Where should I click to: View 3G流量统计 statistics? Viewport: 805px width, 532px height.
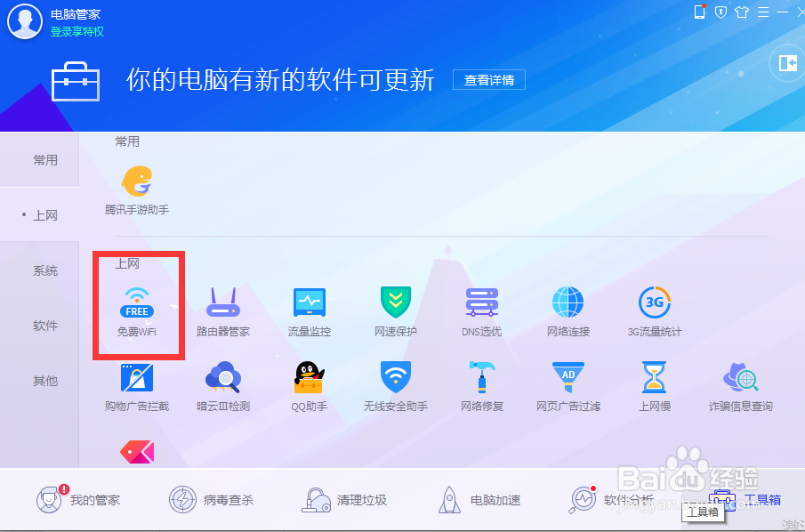click(654, 307)
